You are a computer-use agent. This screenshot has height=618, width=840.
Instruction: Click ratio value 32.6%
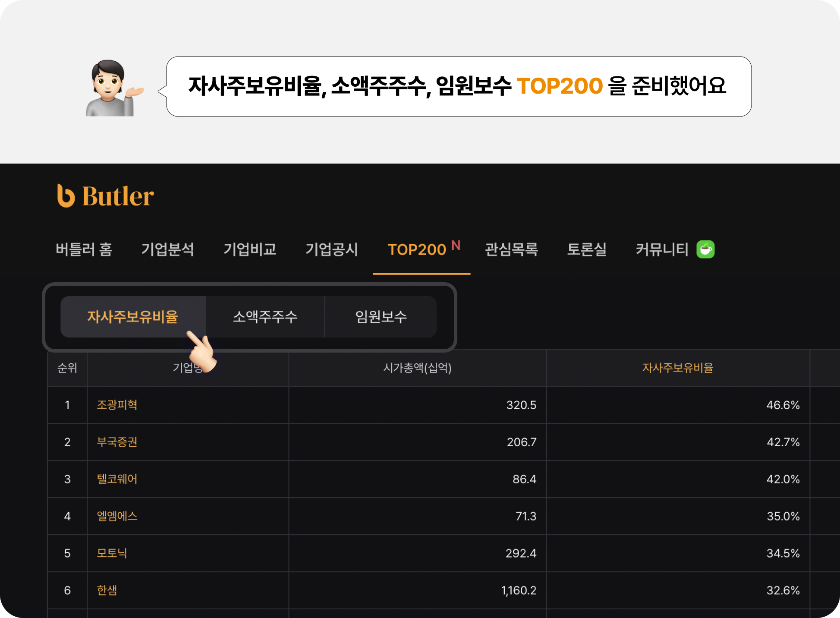tap(783, 590)
